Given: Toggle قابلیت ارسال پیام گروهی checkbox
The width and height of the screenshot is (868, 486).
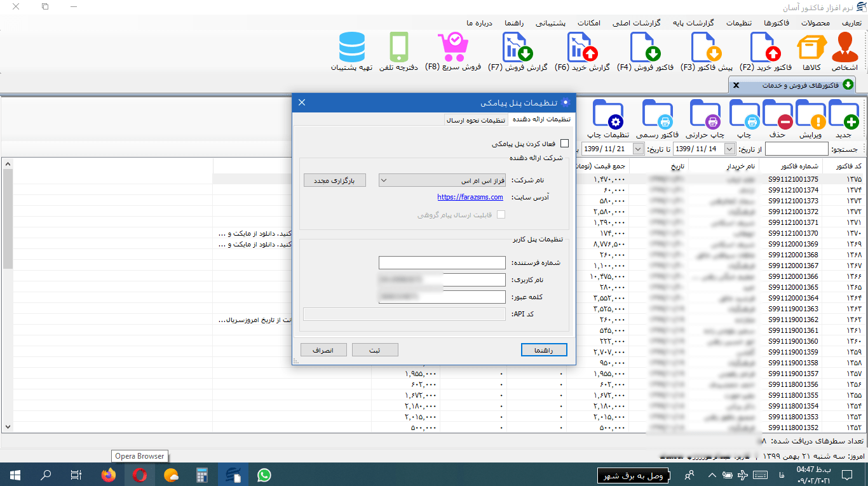Looking at the screenshot, I should (x=501, y=215).
